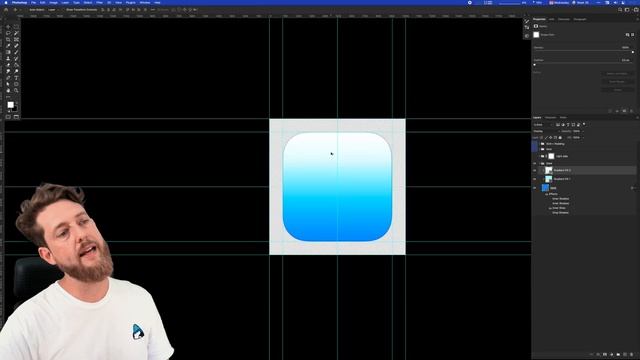Open the Window menu
Viewport: 640px width, 360px height.
coord(144,2)
